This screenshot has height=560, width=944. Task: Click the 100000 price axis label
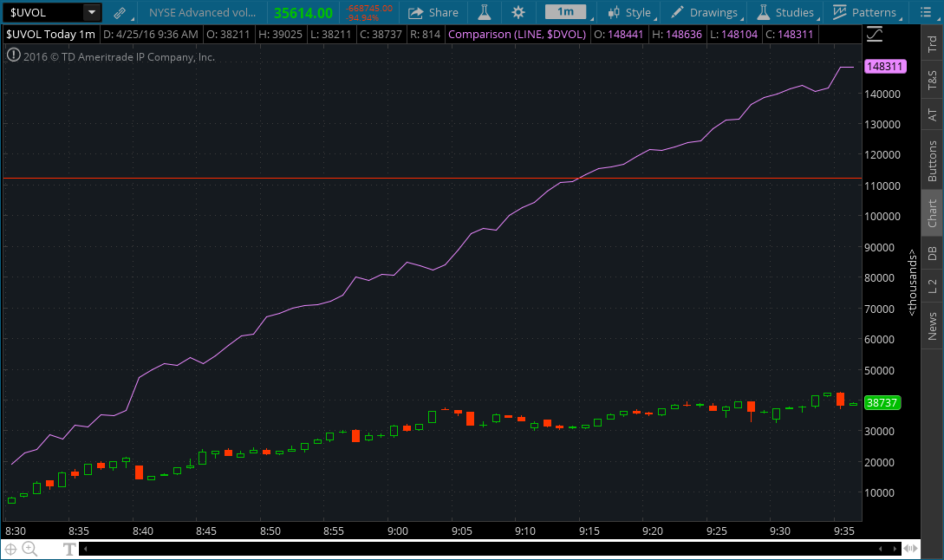point(882,216)
